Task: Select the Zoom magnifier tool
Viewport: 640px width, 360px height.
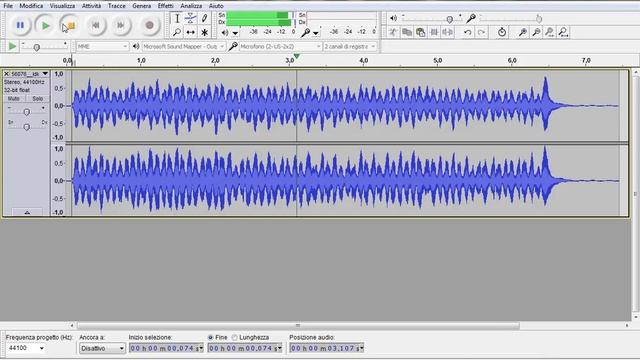Action: pos(177,32)
